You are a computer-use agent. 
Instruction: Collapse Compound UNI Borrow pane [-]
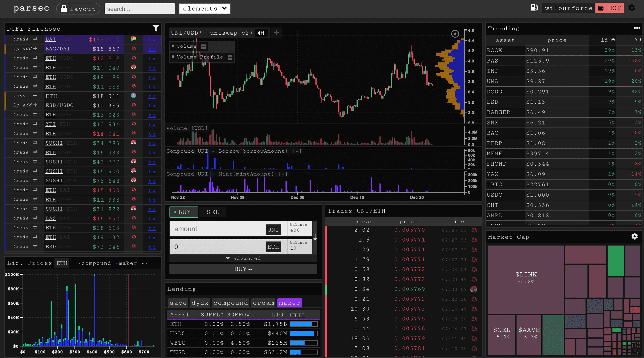click(x=297, y=151)
